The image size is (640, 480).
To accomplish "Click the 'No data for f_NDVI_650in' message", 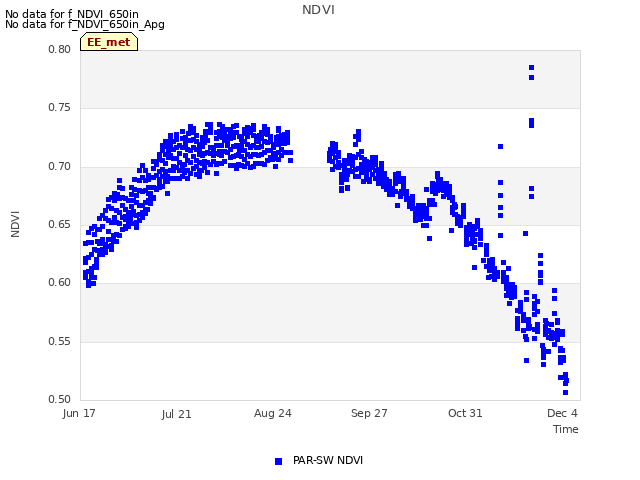I will click(x=72, y=14).
